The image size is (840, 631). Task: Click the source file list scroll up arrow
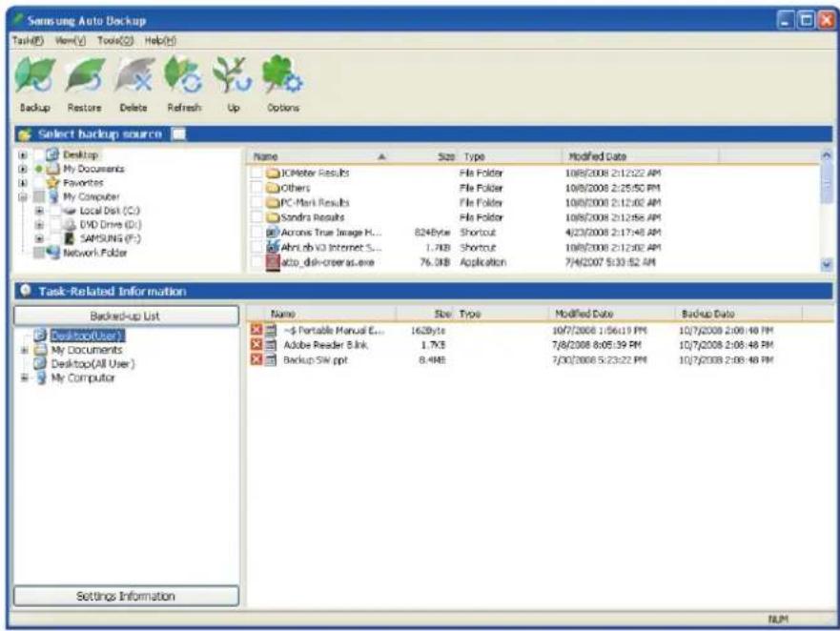coord(827,156)
